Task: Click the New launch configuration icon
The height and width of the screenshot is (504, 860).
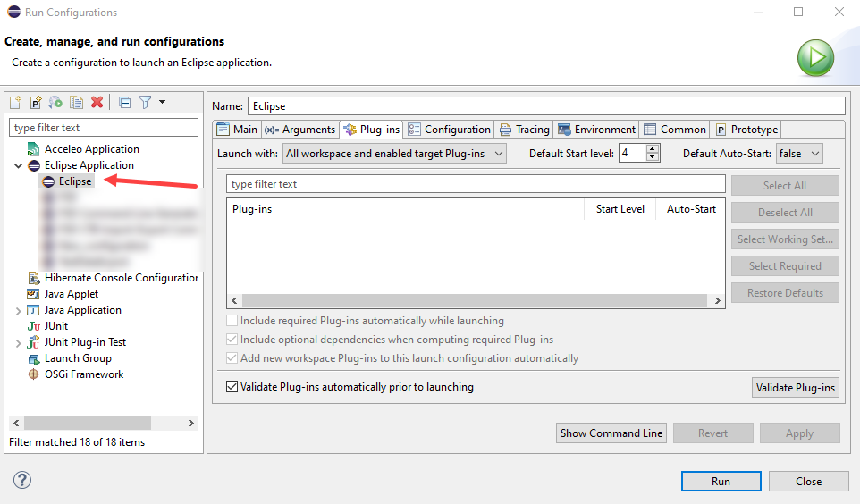Action: [x=15, y=102]
